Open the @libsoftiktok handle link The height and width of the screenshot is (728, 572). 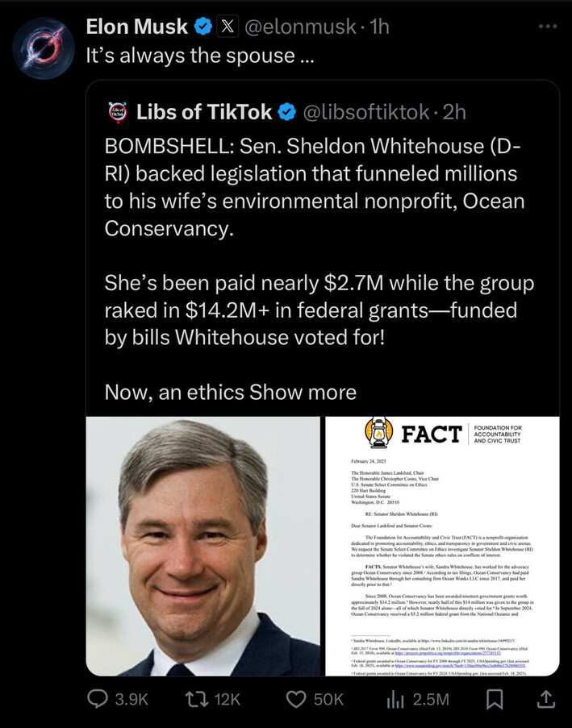point(365,113)
